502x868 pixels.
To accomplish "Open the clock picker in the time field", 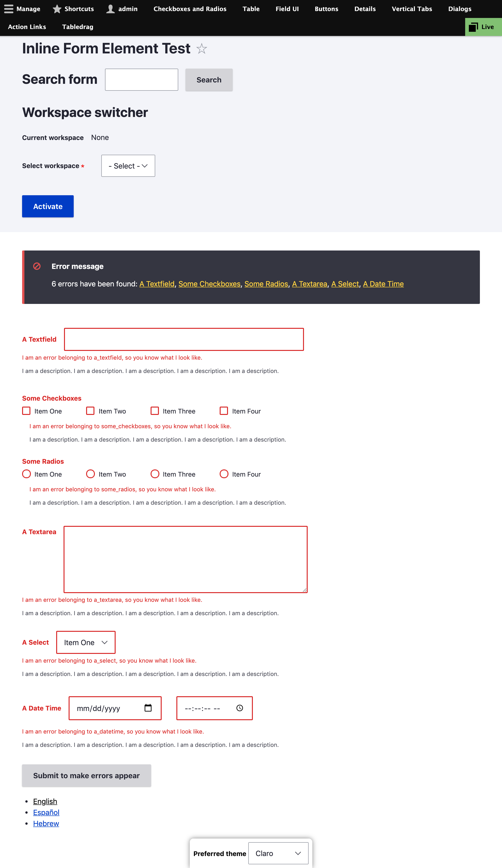I will 239,708.
